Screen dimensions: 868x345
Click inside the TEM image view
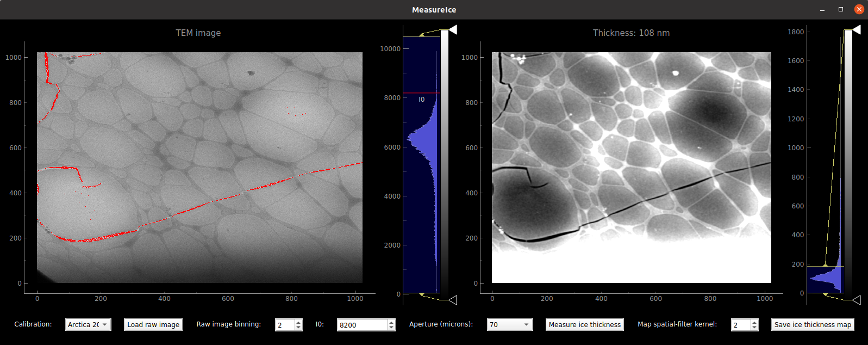(199, 168)
